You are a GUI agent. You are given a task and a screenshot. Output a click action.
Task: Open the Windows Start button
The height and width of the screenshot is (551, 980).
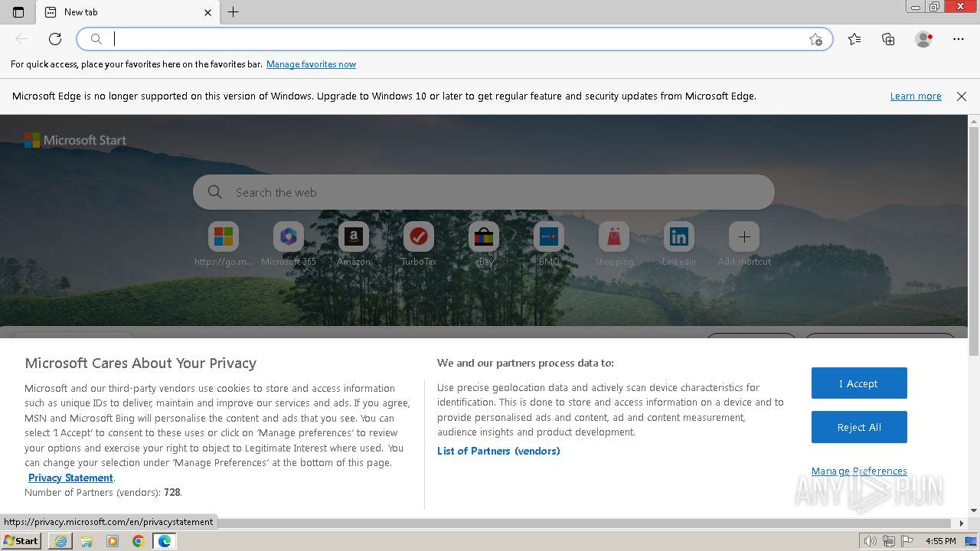(x=21, y=540)
